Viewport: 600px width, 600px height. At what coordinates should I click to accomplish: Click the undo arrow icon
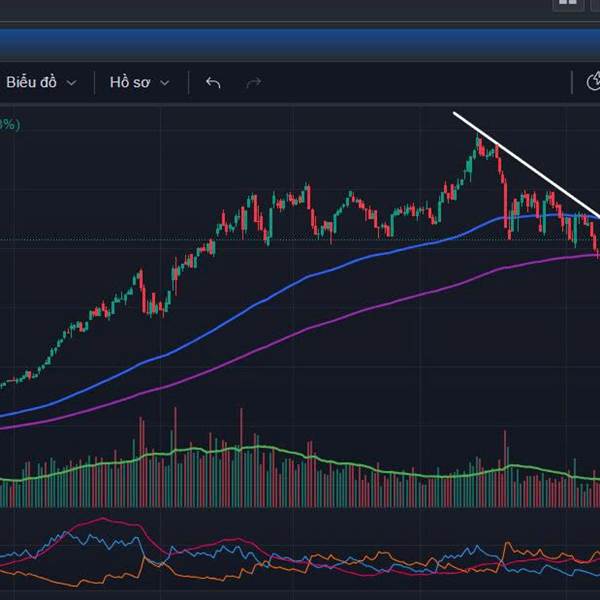213,83
